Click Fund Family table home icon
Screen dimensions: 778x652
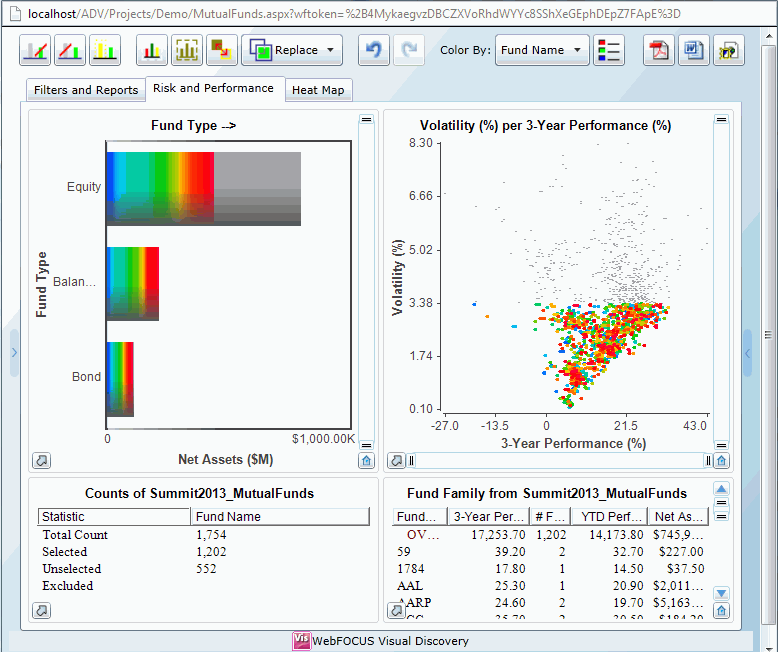pyautogui.click(x=721, y=610)
